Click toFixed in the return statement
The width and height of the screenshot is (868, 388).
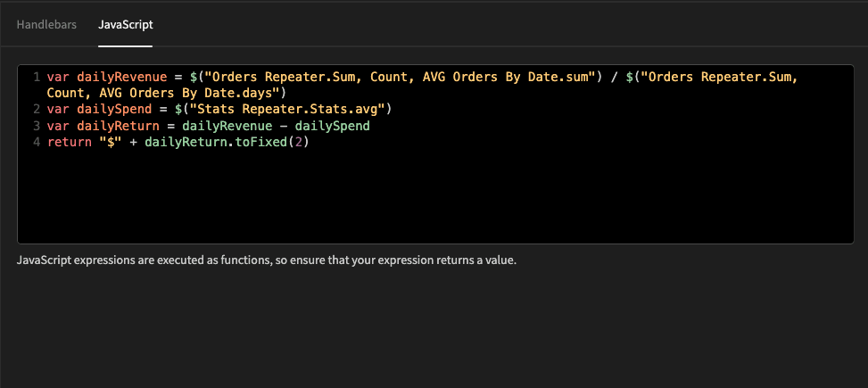261,142
